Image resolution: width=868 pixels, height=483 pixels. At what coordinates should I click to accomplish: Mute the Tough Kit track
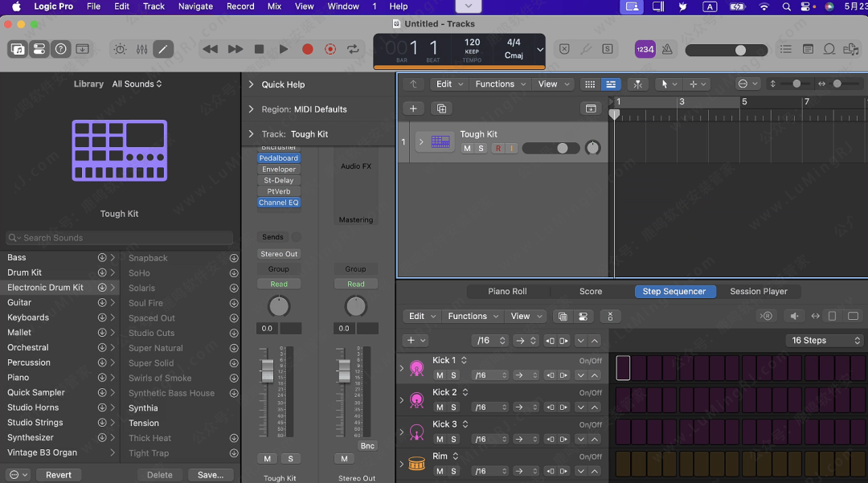click(467, 149)
